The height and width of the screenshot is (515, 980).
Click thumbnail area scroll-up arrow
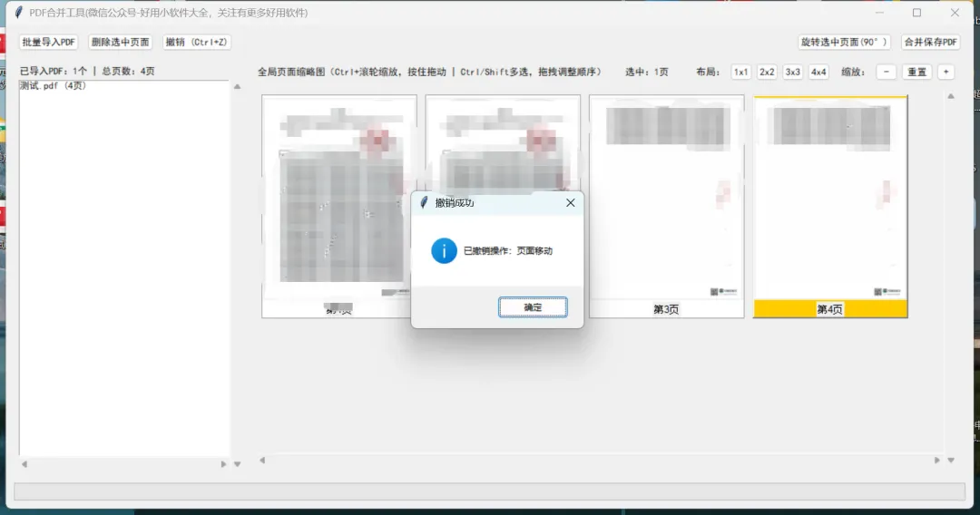(951, 96)
